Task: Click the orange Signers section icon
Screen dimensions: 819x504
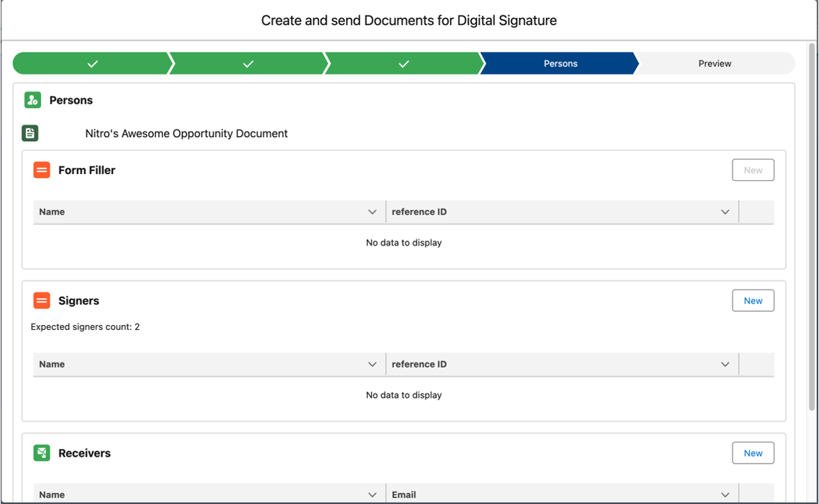Action: tap(42, 301)
